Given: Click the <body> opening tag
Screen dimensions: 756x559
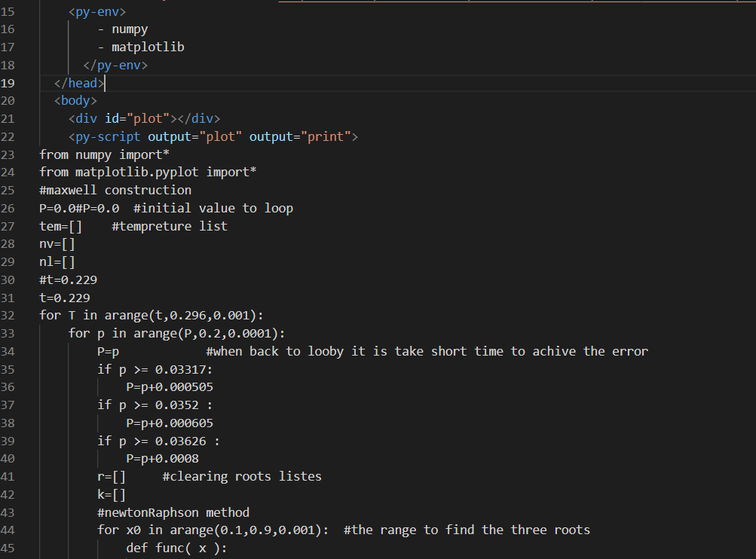Looking at the screenshot, I should (74, 100).
